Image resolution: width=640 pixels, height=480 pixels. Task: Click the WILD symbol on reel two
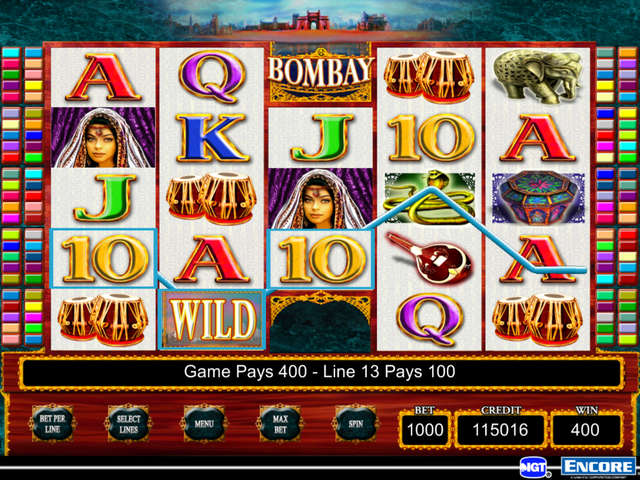tap(212, 319)
